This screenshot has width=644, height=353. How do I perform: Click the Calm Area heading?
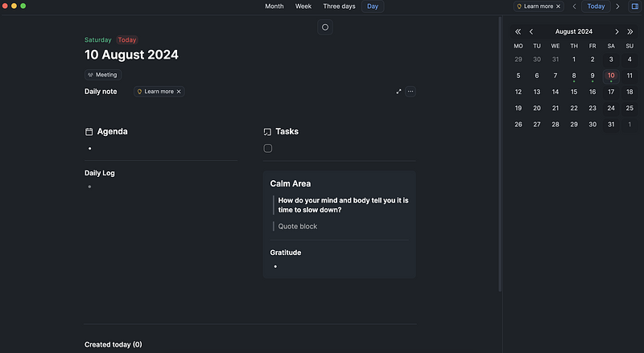tap(291, 183)
